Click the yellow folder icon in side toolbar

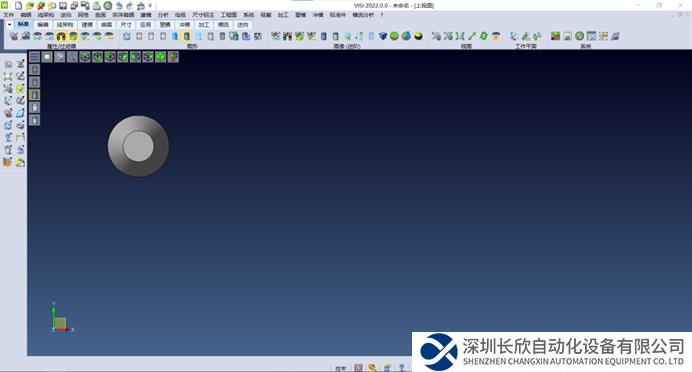point(20,162)
